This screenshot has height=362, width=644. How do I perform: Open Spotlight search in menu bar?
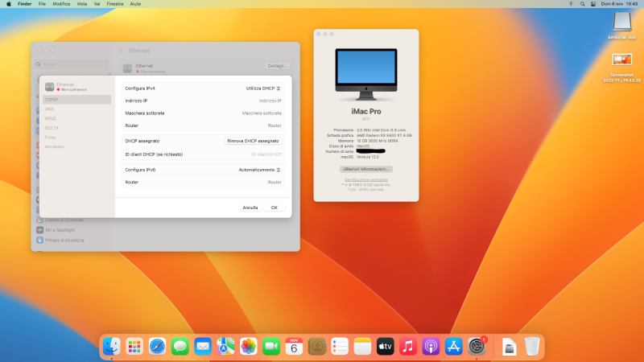[x=582, y=4]
